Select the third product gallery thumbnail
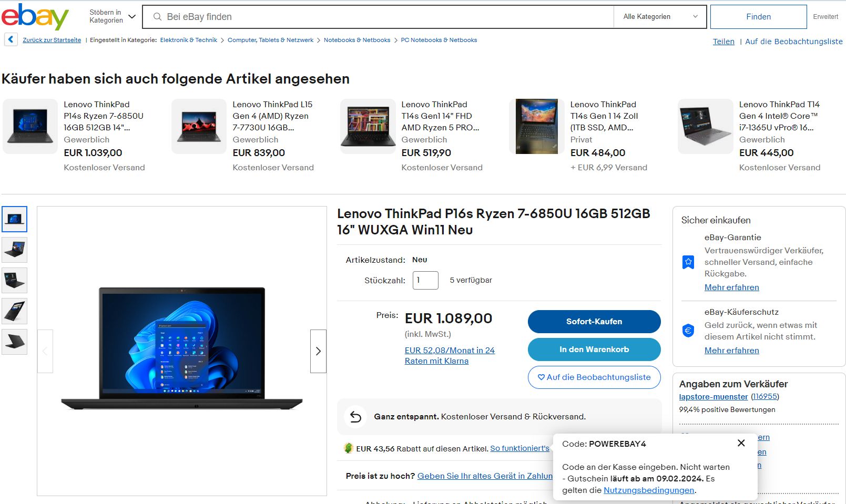 [x=15, y=280]
